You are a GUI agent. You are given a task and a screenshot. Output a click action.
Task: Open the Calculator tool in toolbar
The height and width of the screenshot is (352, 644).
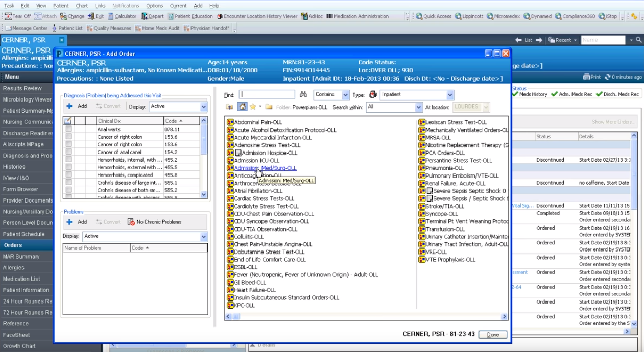pyautogui.click(x=122, y=16)
